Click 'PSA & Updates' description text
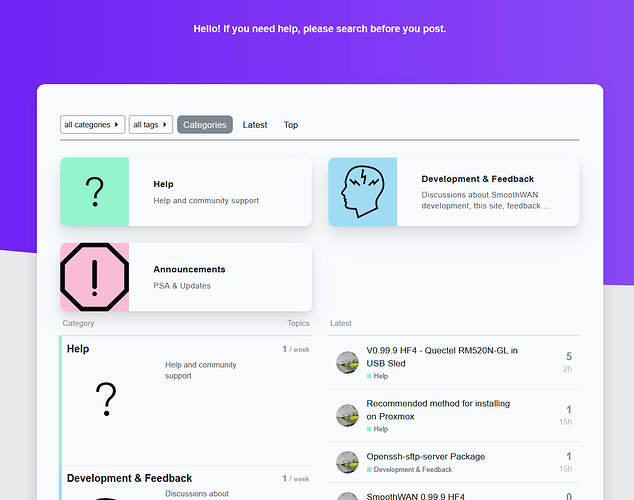Screen dimensions: 634x500 pos(182,286)
